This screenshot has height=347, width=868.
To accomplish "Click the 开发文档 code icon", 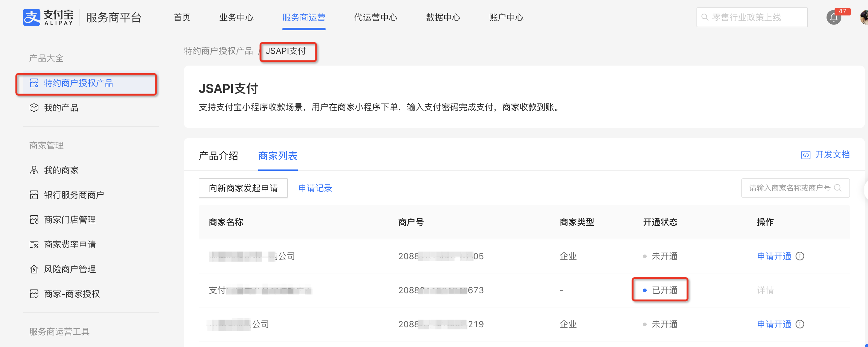I will tap(805, 155).
